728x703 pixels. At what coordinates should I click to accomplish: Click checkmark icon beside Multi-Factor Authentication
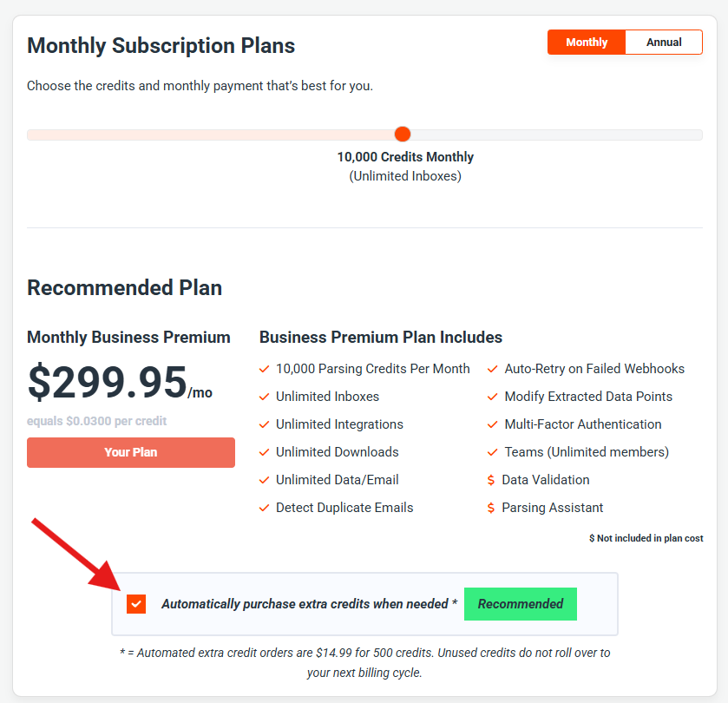coord(493,424)
